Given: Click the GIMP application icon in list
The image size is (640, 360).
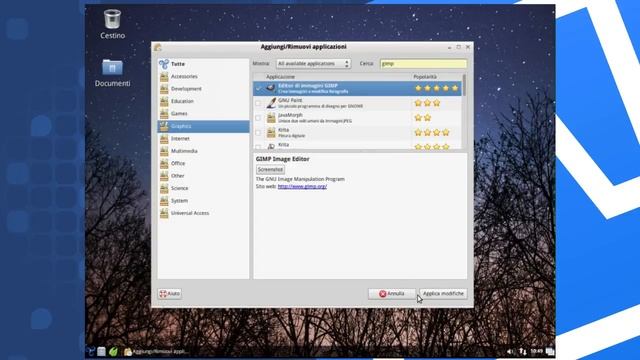Looking at the screenshot, I should (271, 88).
